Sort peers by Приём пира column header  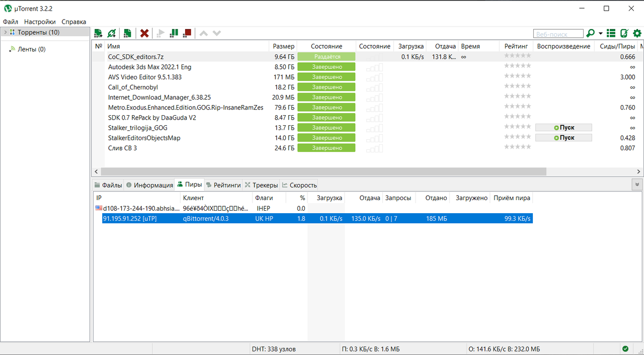point(512,198)
